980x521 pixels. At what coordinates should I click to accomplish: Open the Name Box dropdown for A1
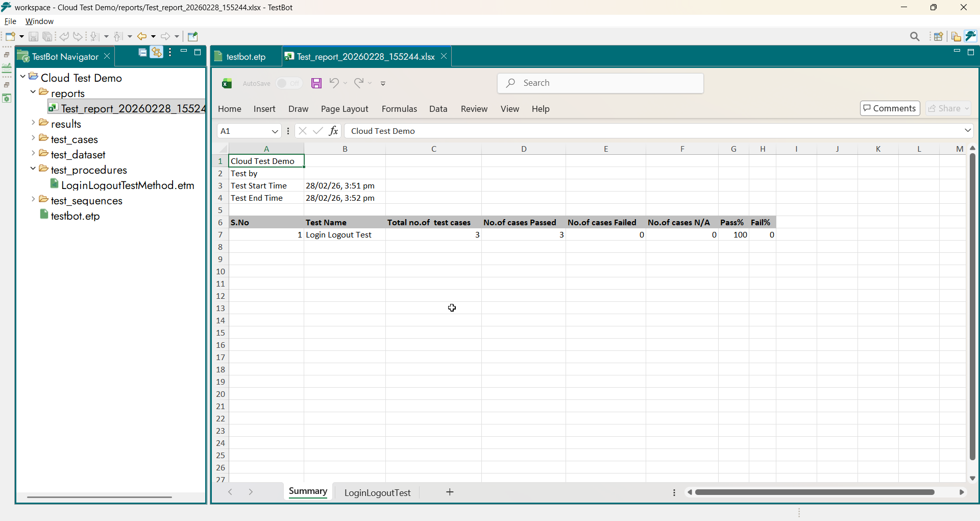point(275,131)
